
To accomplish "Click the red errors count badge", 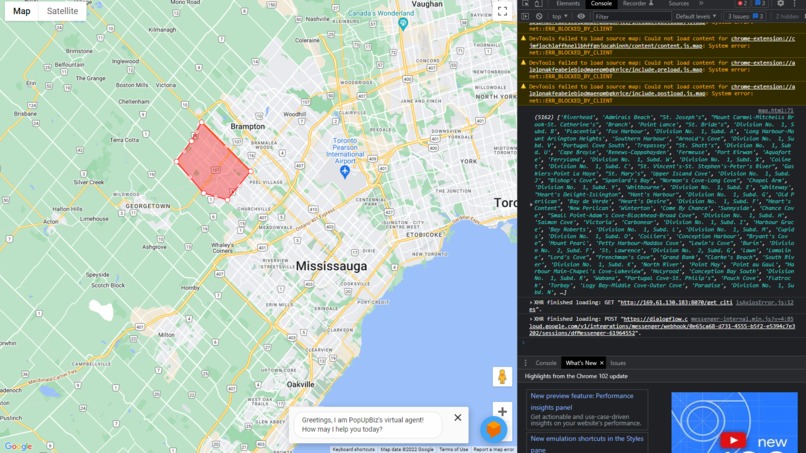I will (x=742, y=4).
